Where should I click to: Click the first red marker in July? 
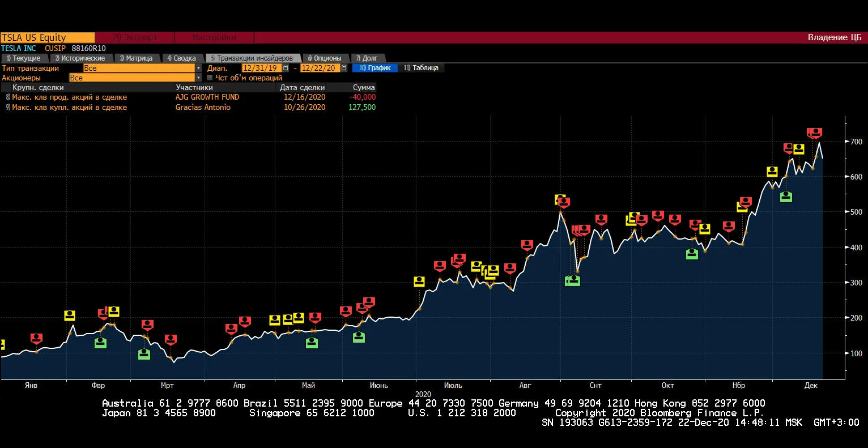tap(440, 266)
